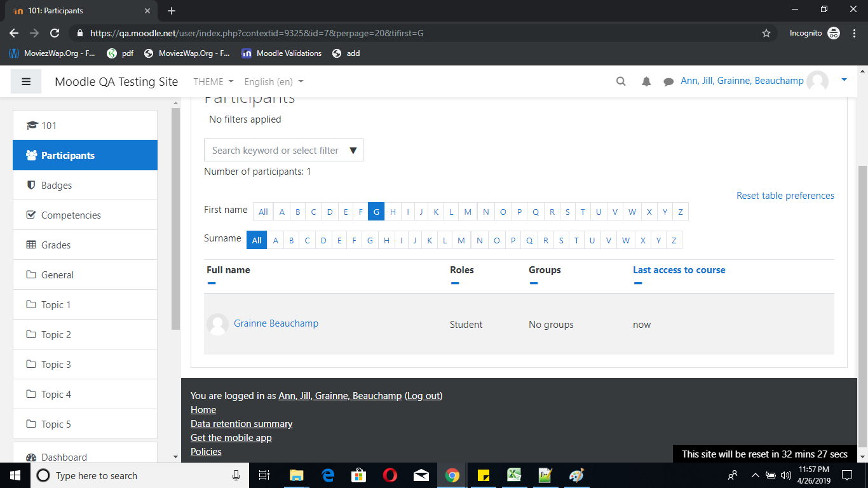
Task: Open the messages speech bubble icon
Action: pos(668,82)
